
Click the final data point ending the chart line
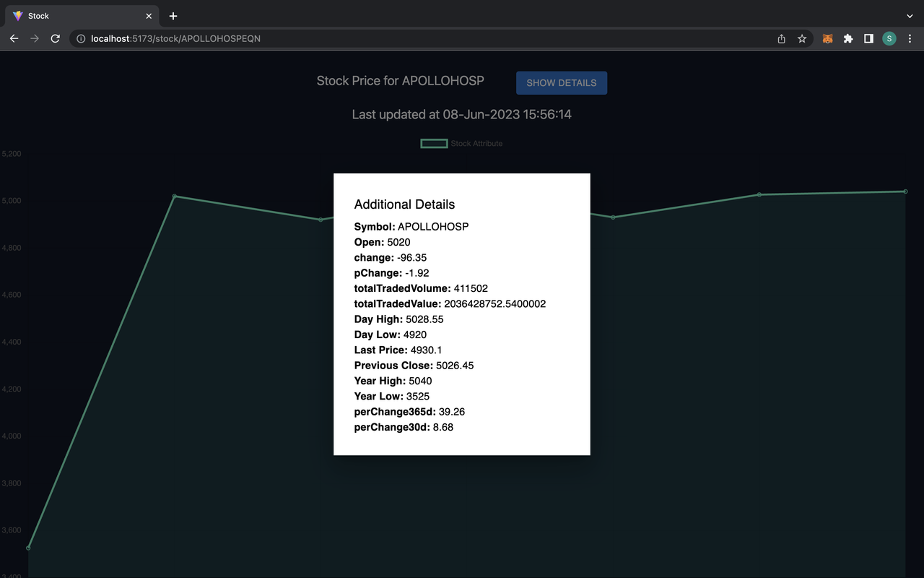tap(905, 191)
